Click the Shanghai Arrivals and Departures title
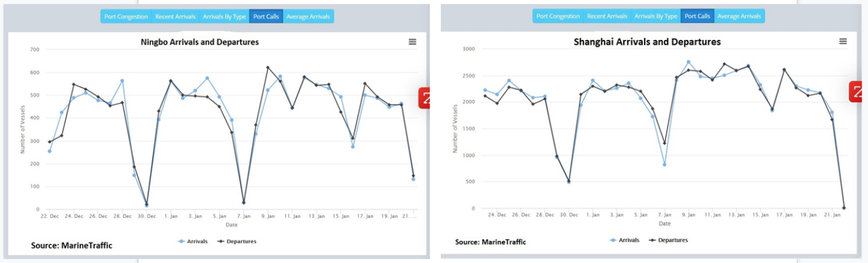The width and height of the screenshot is (868, 263). click(x=647, y=42)
